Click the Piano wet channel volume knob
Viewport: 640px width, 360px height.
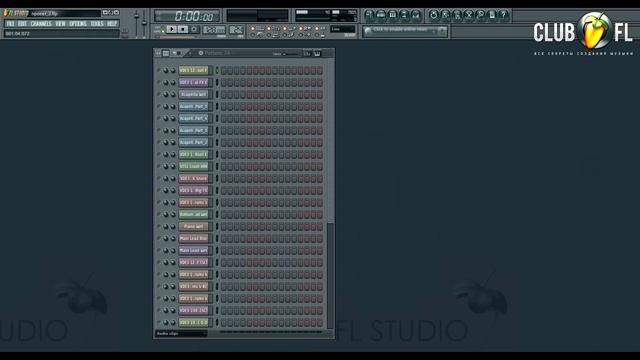pyautogui.click(x=173, y=227)
